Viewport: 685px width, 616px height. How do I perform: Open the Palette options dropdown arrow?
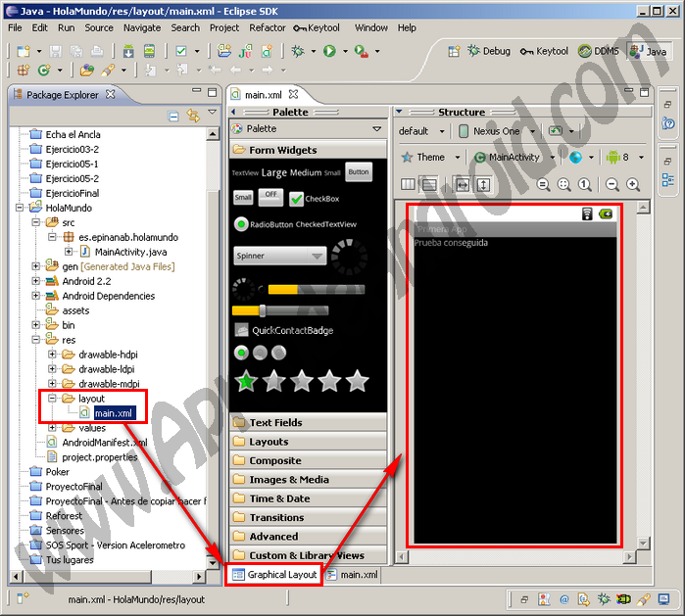point(377,129)
